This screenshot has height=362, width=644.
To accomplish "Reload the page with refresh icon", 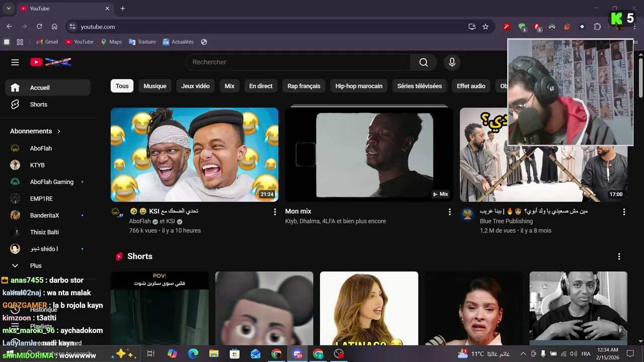I will [39, 27].
